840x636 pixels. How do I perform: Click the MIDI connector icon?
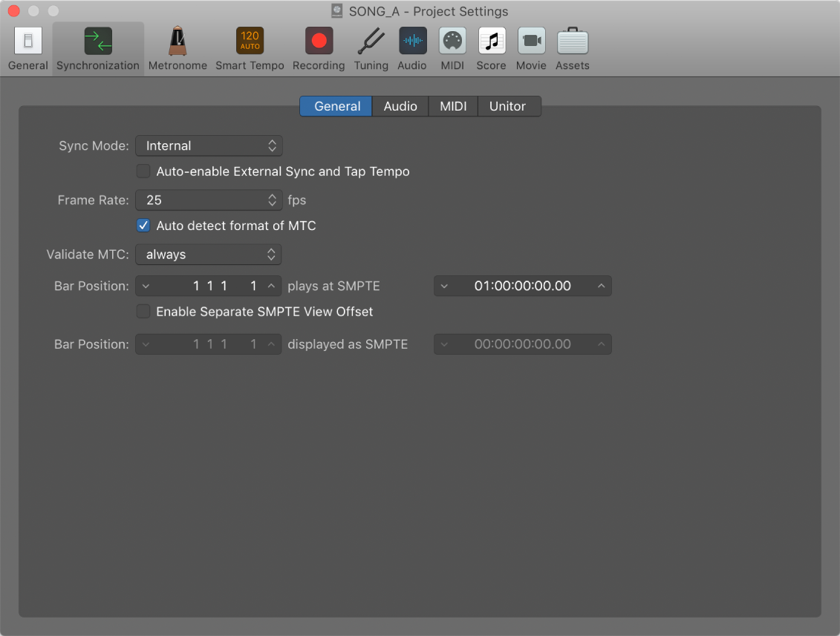452,47
